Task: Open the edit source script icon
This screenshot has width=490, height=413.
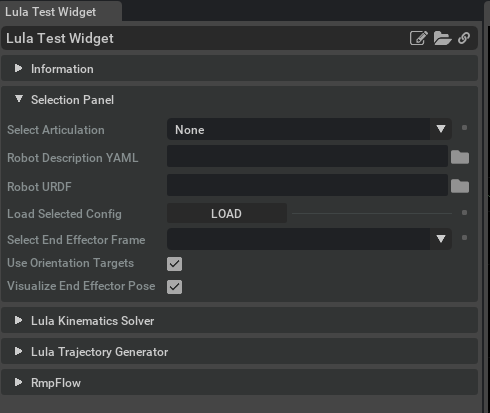Action: pos(419,38)
